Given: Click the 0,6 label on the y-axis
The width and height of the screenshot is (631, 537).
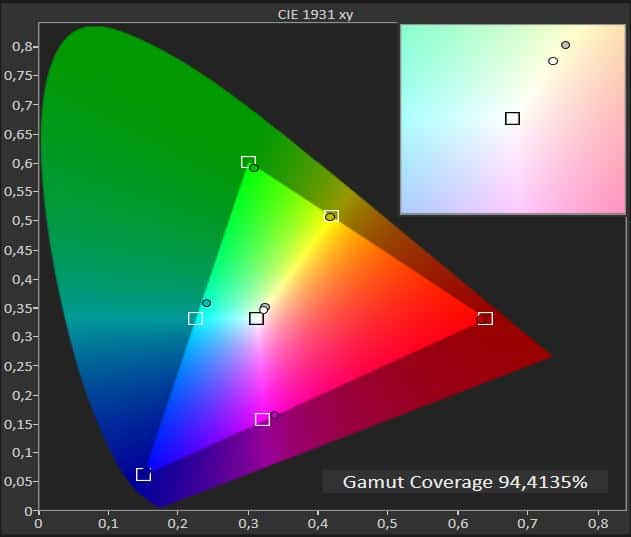Looking at the screenshot, I should coord(22,163).
